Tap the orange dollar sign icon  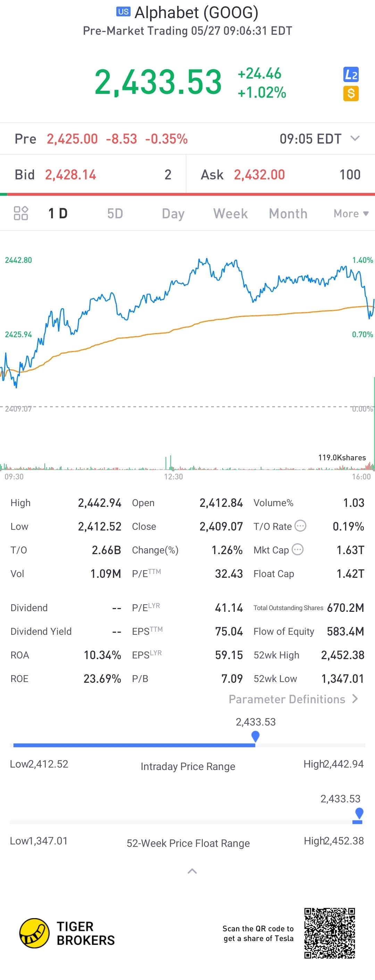coord(351,94)
